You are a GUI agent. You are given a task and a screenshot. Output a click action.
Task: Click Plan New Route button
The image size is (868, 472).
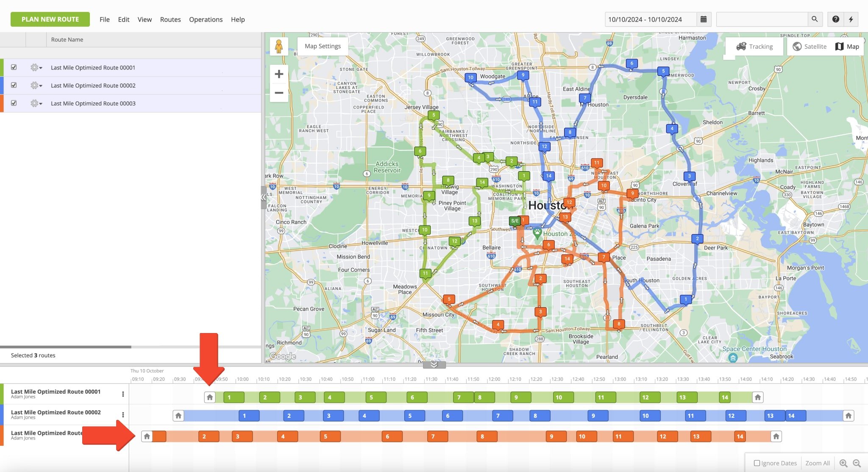click(50, 19)
